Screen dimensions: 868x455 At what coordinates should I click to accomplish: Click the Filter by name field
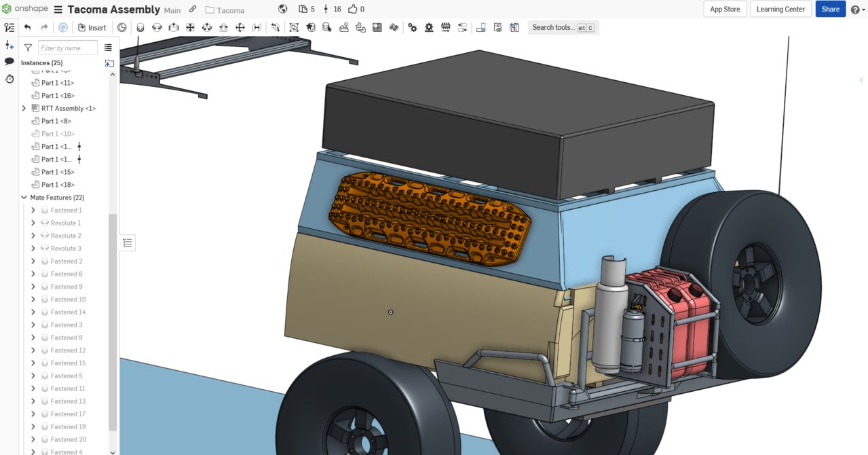pyautogui.click(x=68, y=48)
